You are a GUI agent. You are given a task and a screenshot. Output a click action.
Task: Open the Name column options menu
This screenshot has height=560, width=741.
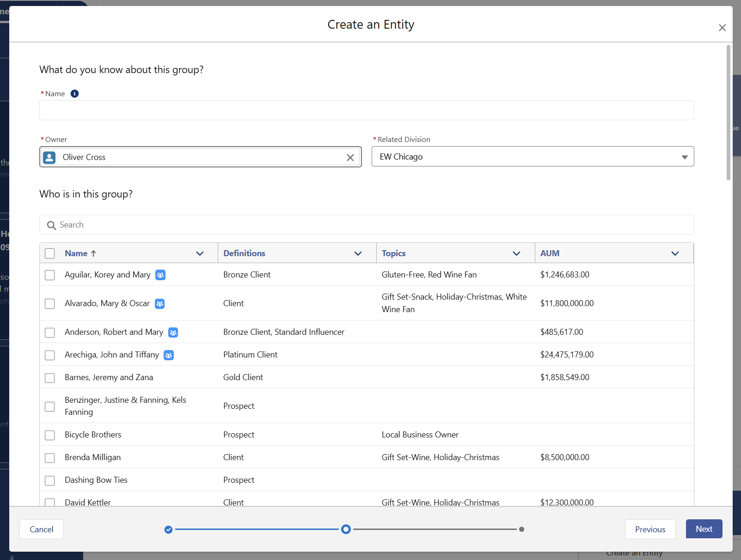click(x=200, y=253)
